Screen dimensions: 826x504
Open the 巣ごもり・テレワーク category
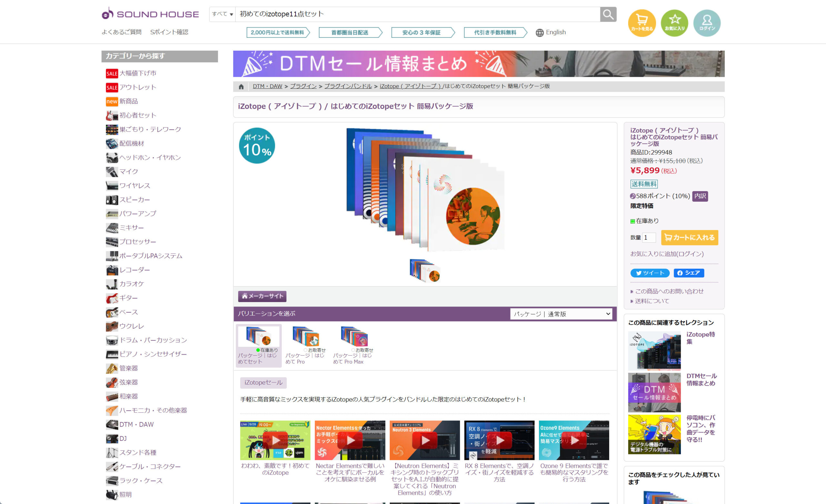150,129
